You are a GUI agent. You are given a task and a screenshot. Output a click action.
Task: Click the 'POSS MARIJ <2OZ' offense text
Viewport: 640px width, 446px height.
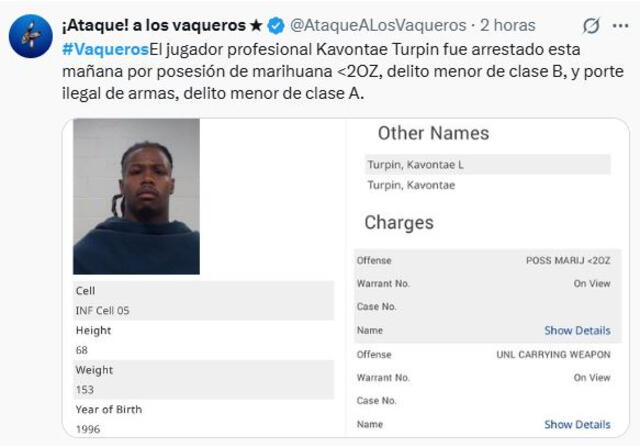[567, 260]
